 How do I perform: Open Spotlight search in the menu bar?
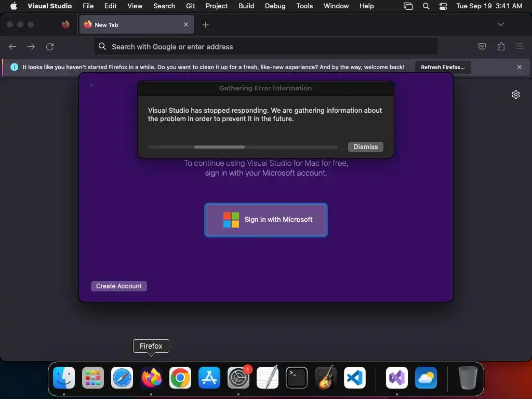coord(426,6)
